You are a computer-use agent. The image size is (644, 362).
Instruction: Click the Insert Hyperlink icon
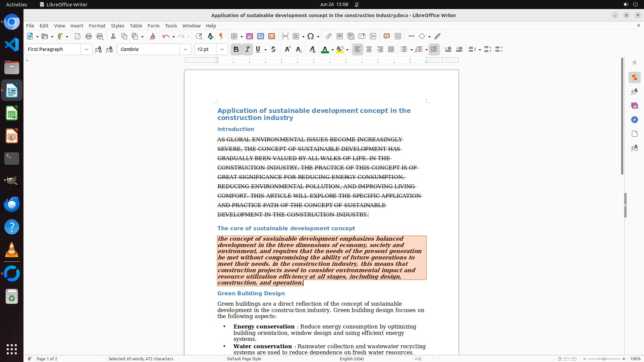coord(329,37)
